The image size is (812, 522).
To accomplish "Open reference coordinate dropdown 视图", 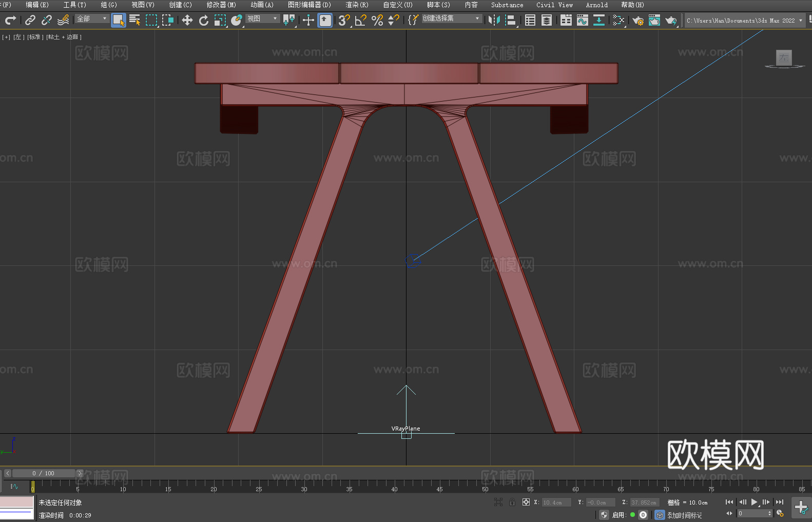I will (262, 18).
